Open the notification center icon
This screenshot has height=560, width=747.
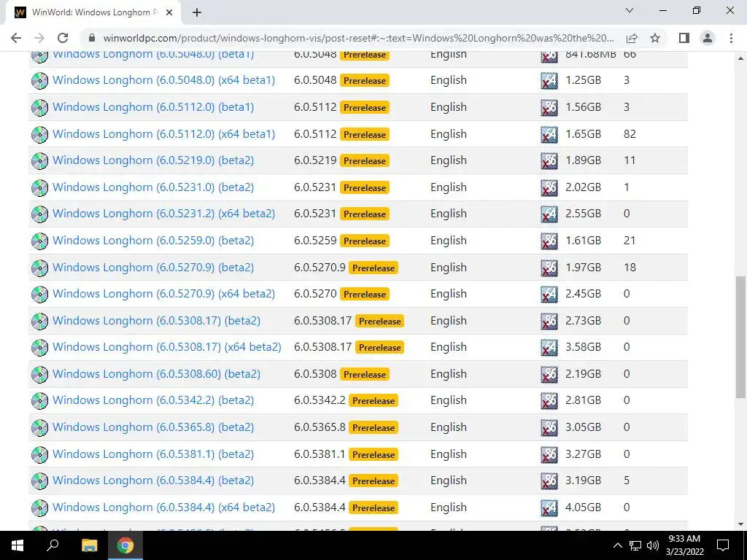[723, 545]
